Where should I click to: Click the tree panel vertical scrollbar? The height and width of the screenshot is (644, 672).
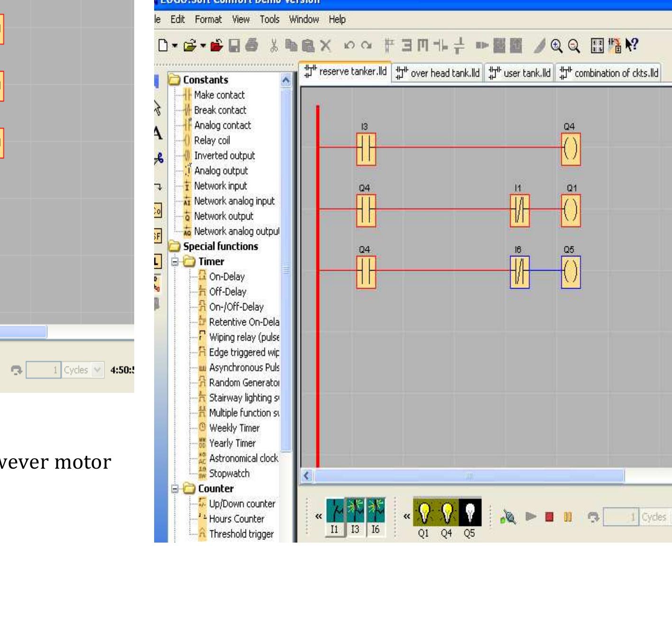tap(286, 270)
